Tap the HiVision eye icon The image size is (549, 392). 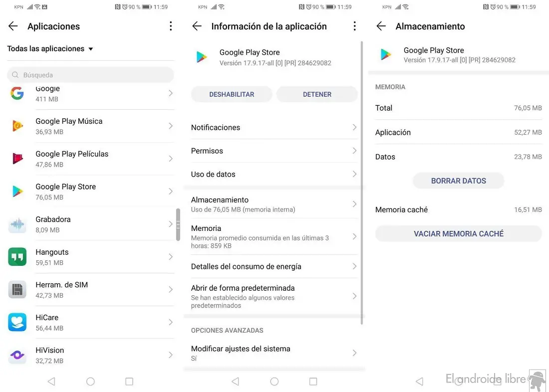17,355
